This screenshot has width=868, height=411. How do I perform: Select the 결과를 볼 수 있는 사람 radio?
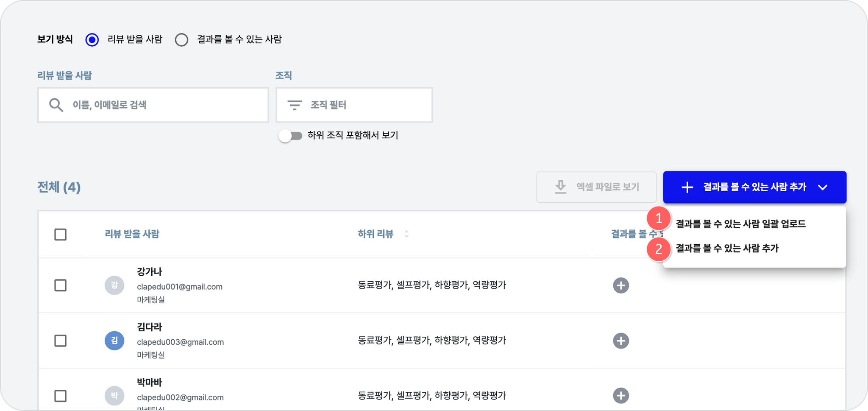181,40
